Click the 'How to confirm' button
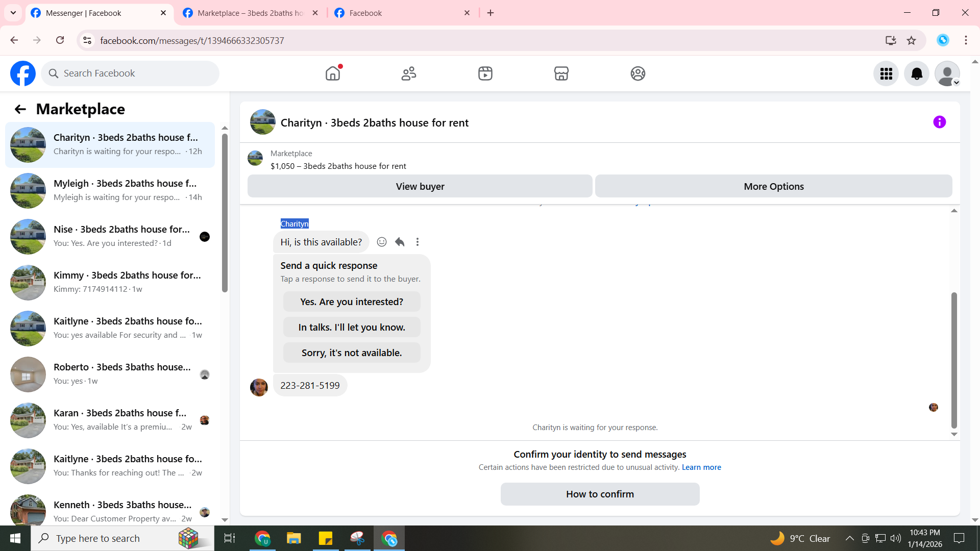This screenshot has width=980, height=551. coord(600,494)
